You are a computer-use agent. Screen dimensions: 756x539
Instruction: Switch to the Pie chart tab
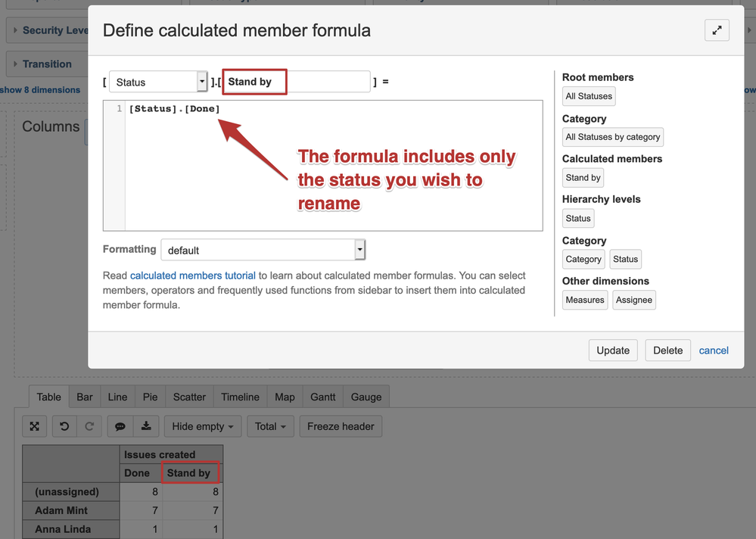150,397
